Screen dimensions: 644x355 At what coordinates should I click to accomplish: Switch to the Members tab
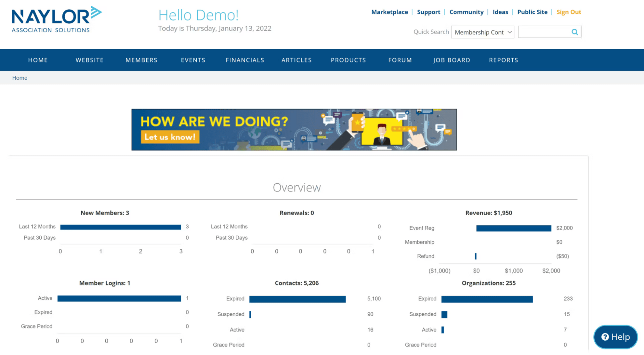point(141,60)
